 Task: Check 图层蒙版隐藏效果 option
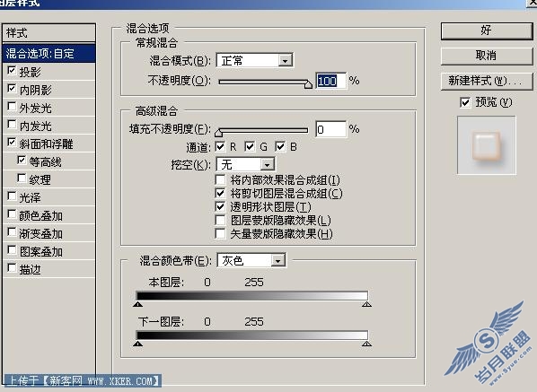(220, 220)
